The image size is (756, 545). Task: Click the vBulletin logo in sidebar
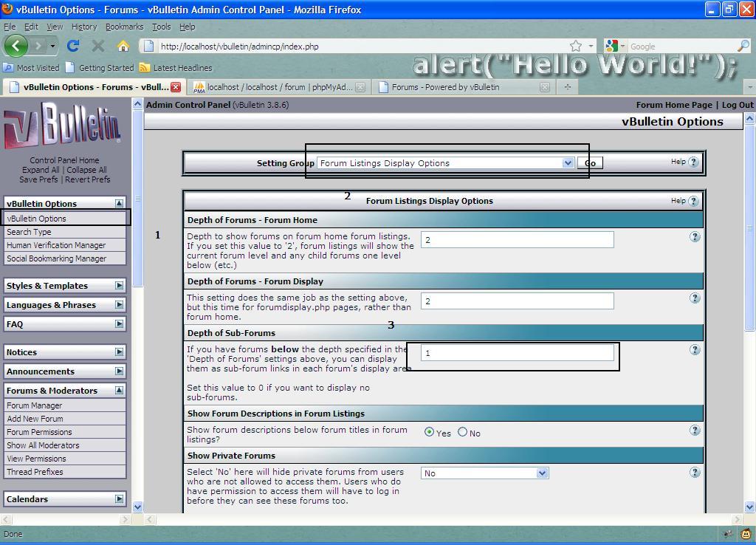(x=62, y=126)
